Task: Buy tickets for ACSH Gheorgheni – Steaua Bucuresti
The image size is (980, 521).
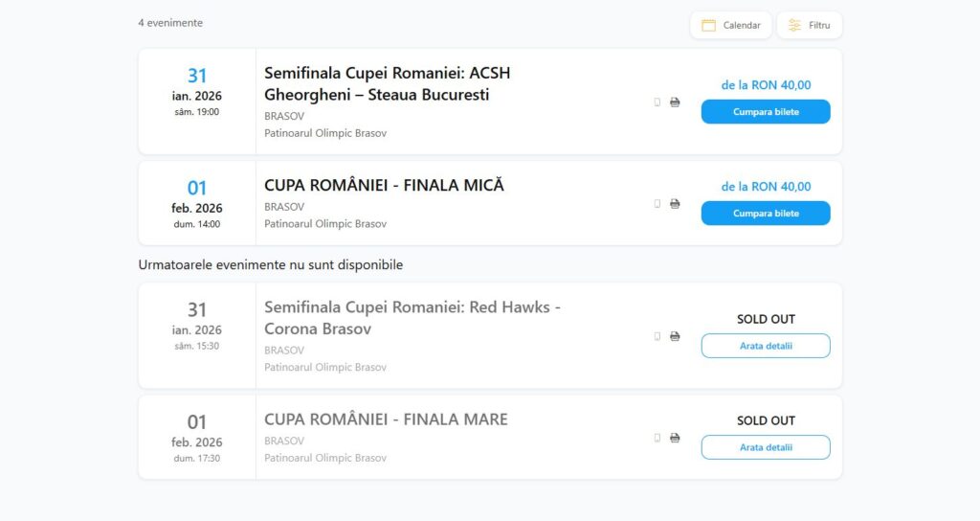Action: (766, 112)
